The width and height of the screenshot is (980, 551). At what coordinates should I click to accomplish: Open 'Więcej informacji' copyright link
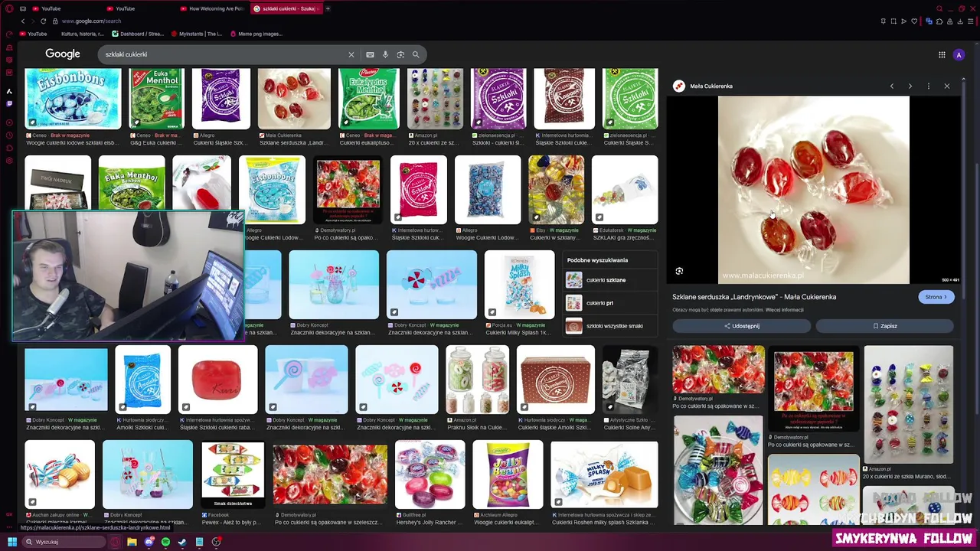pyautogui.click(x=785, y=310)
